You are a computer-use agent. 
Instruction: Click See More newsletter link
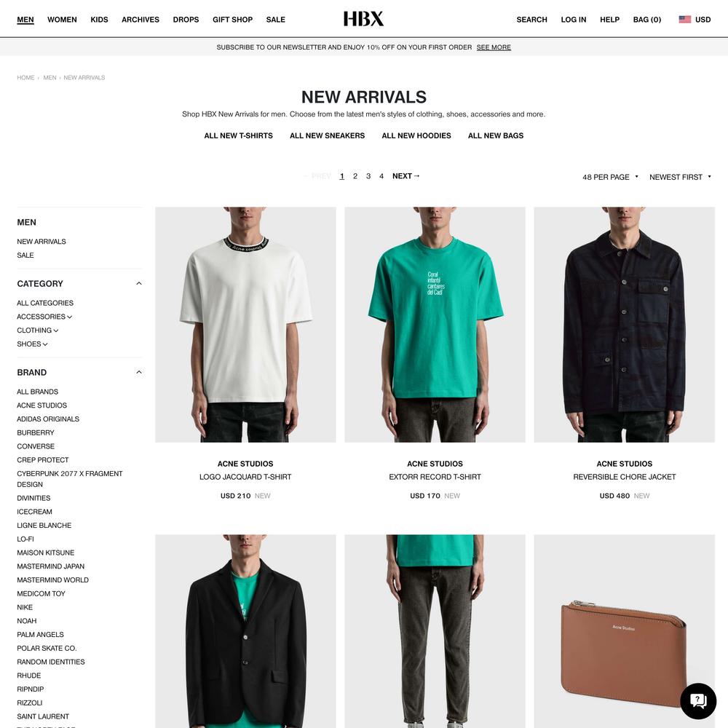point(494,47)
